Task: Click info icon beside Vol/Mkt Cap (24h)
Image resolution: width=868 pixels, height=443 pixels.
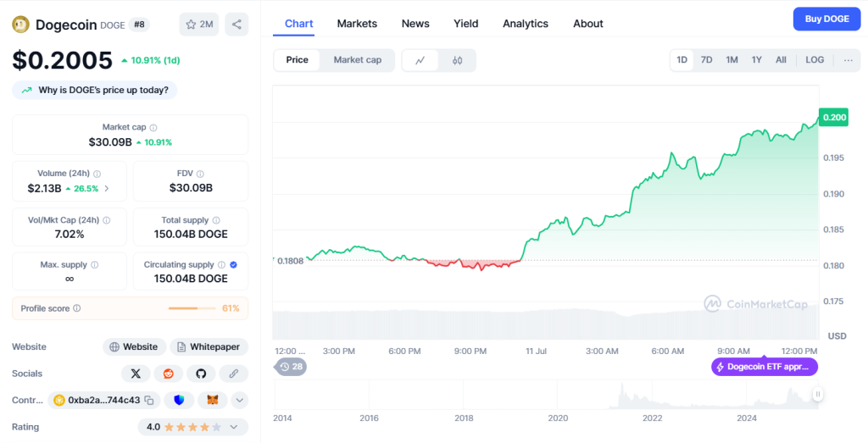Action: pos(106,220)
